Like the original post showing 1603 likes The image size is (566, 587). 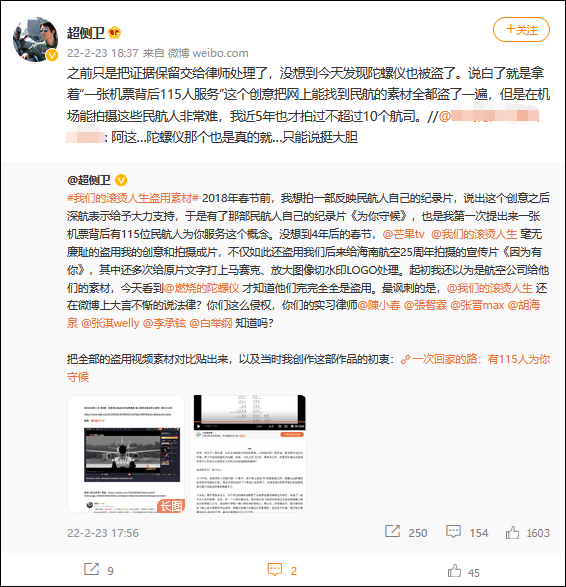click(512, 532)
